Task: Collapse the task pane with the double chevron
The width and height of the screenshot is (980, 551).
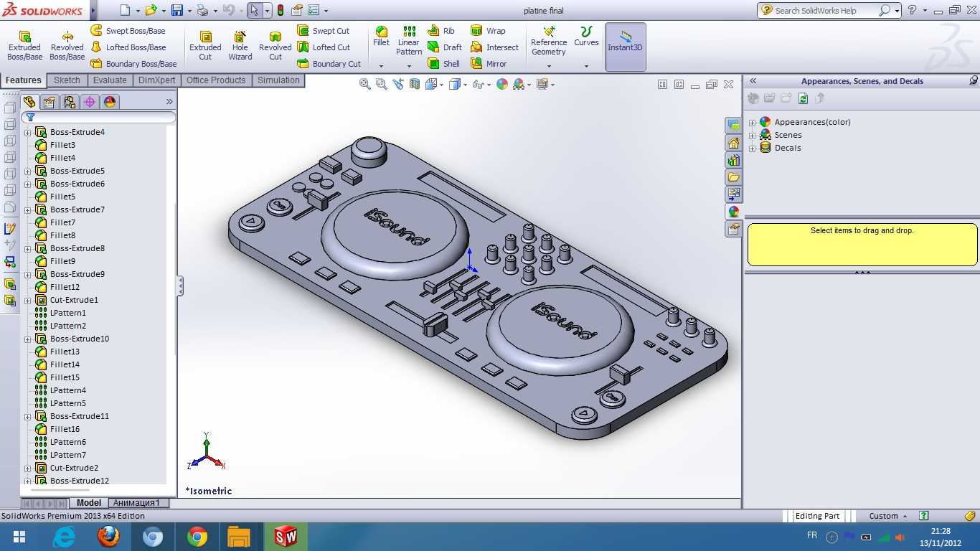Action: tap(753, 81)
